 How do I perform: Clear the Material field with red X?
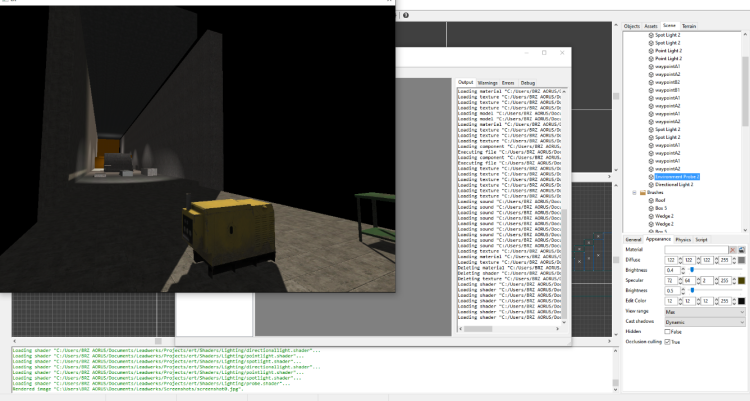(x=733, y=249)
